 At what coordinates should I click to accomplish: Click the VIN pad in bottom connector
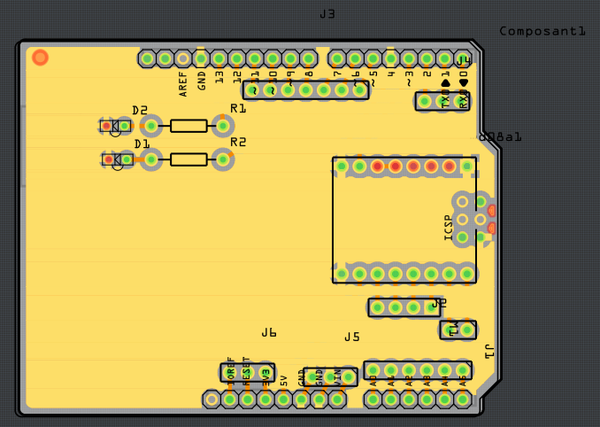[x=337, y=399]
